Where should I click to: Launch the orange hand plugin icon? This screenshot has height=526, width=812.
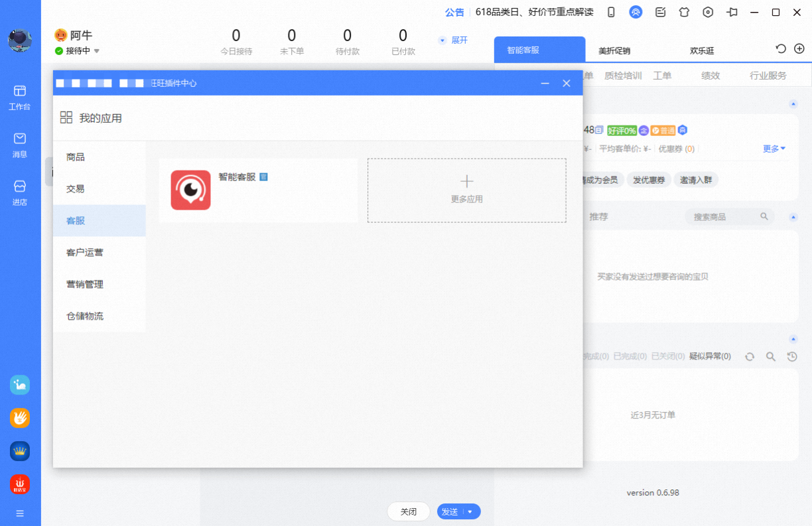pyautogui.click(x=20, y=418)
